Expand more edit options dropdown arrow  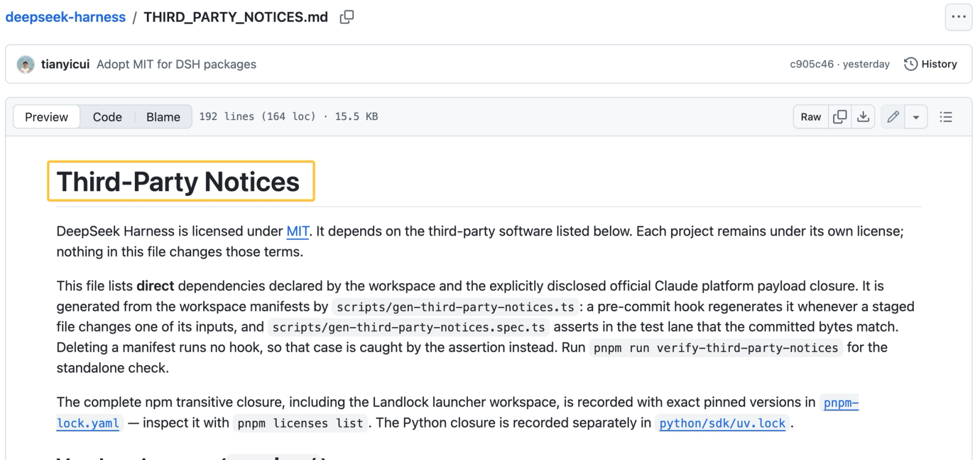coord(916,117)
